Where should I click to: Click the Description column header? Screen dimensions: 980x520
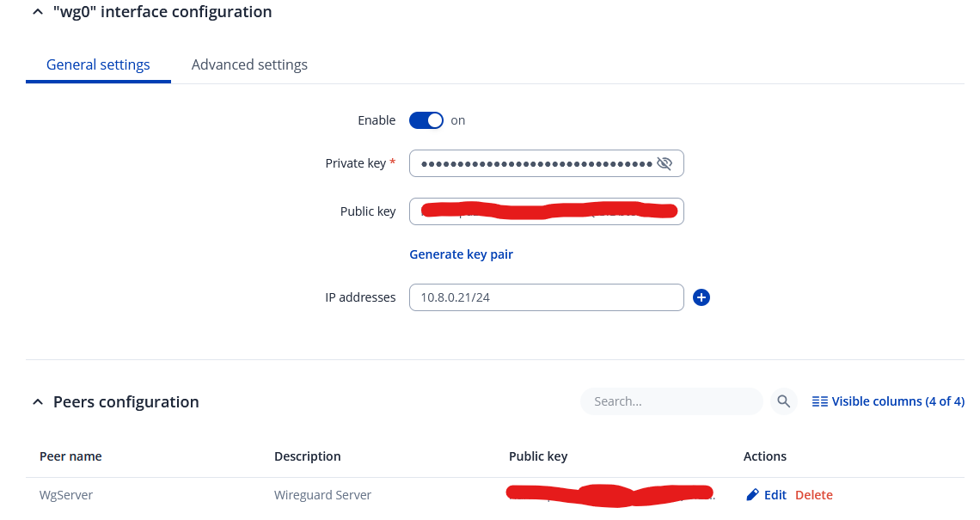307,456
